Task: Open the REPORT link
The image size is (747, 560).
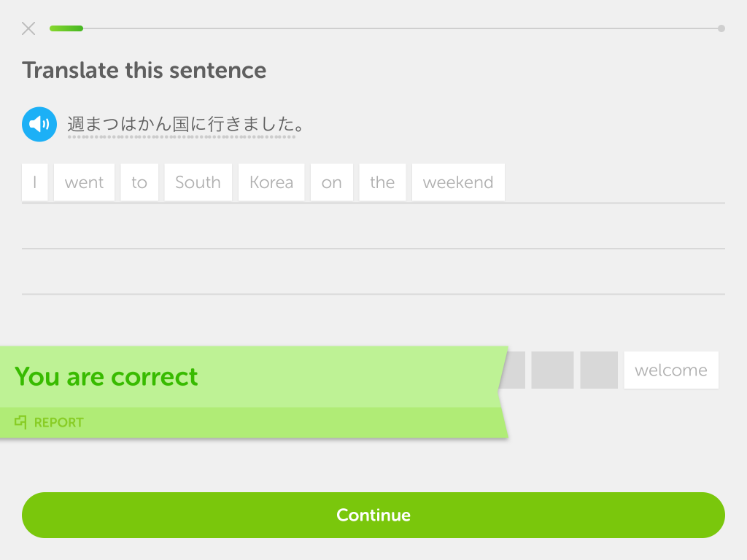Action: click(x=58, y=422)
